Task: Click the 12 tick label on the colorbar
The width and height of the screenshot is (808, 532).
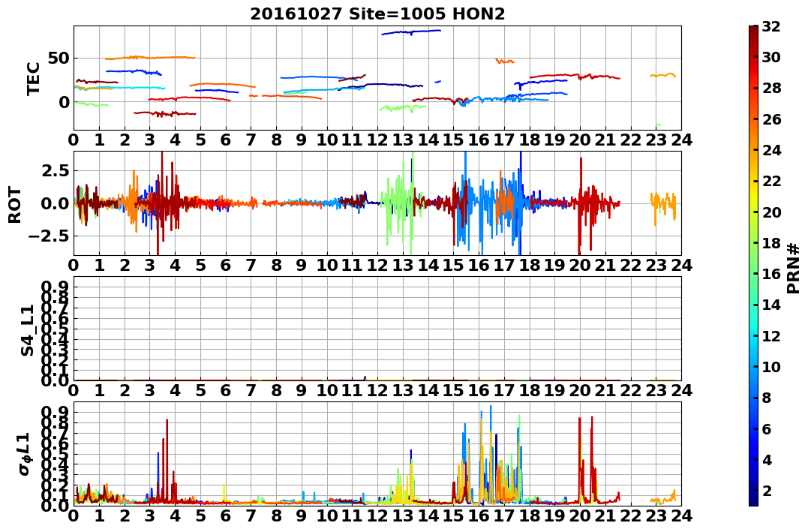Action: click(771, 335)
